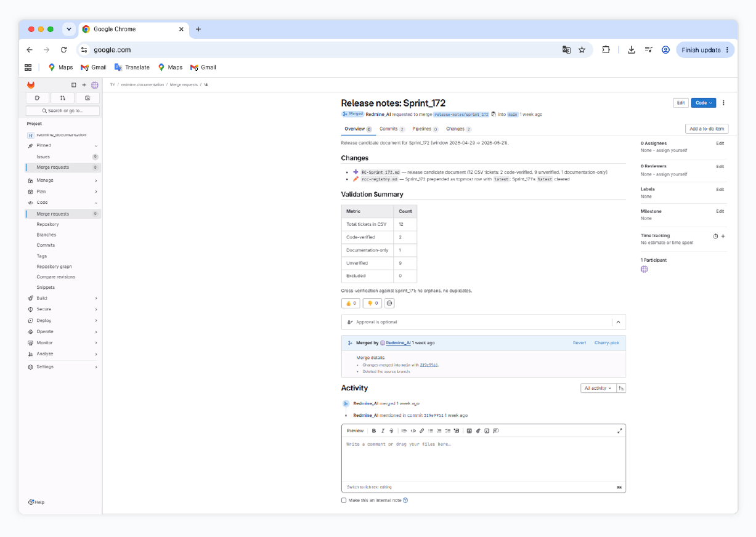
Task: Start the time tracking timer icon
Action: click(x=715, y=236)
